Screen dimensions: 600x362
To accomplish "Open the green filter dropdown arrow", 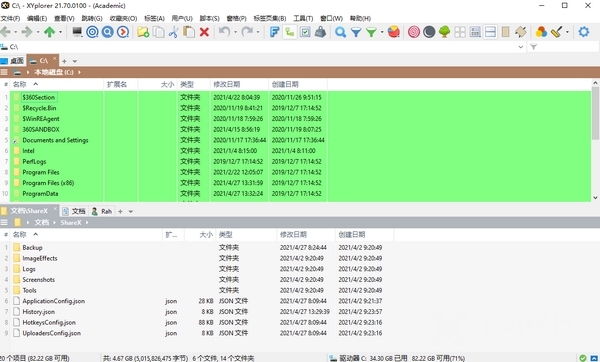I will pyautogui.click(x=382, y=32).
